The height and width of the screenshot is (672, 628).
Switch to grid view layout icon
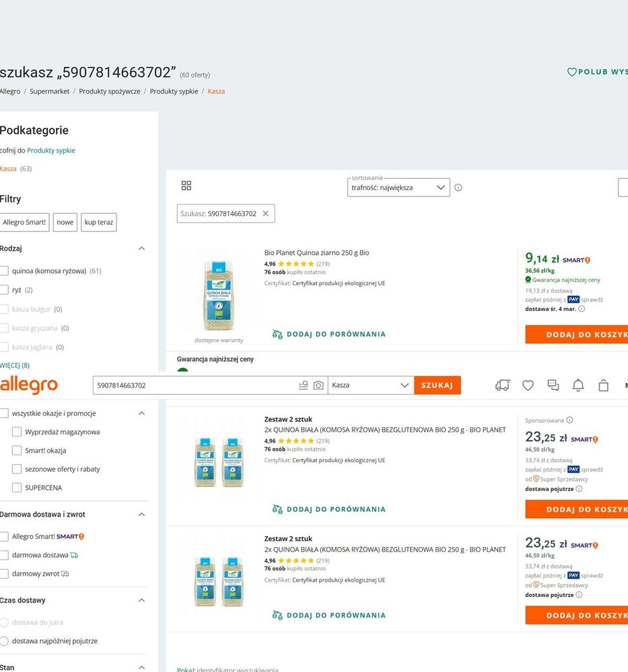pyautogui.click(x=186, y=186)
